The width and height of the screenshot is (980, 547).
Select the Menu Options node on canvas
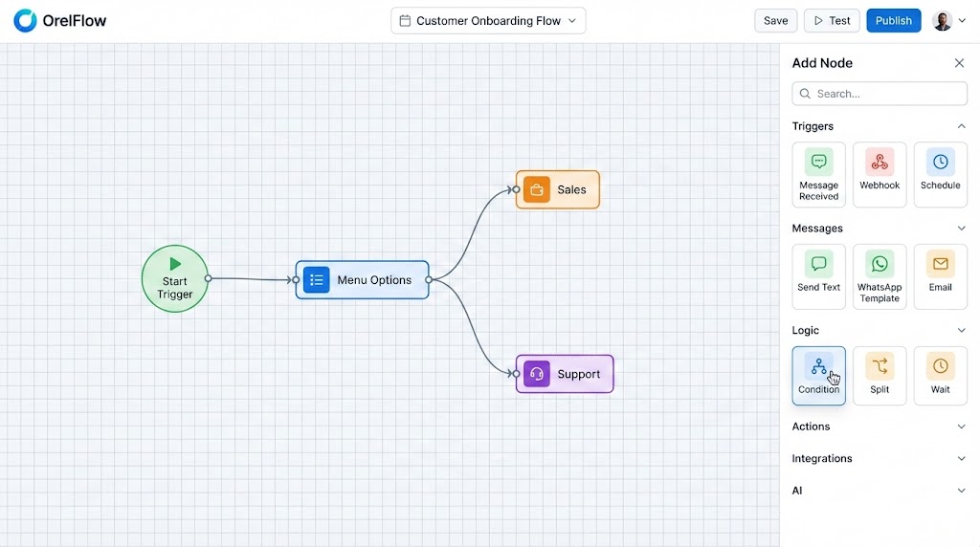pos(362,280)
